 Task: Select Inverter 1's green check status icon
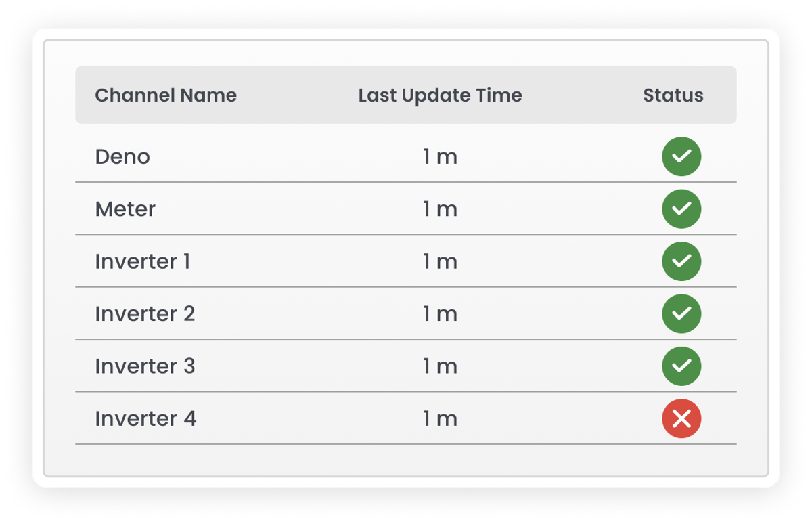click(681, 261)
